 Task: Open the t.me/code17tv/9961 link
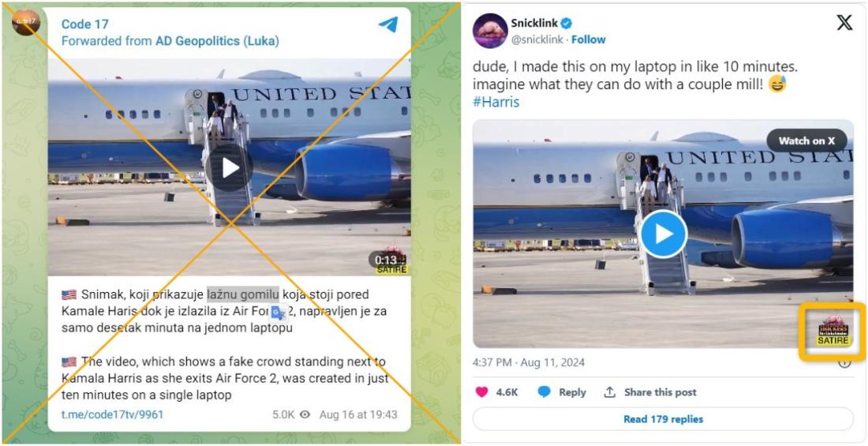point(112,414)
